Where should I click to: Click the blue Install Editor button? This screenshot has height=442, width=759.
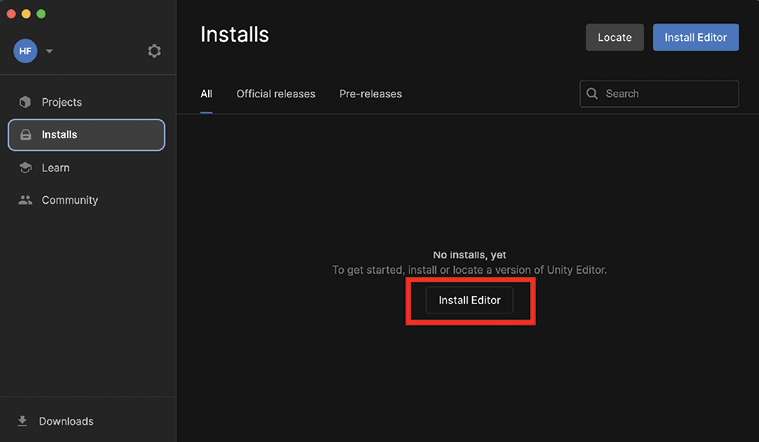pos(696,37)
